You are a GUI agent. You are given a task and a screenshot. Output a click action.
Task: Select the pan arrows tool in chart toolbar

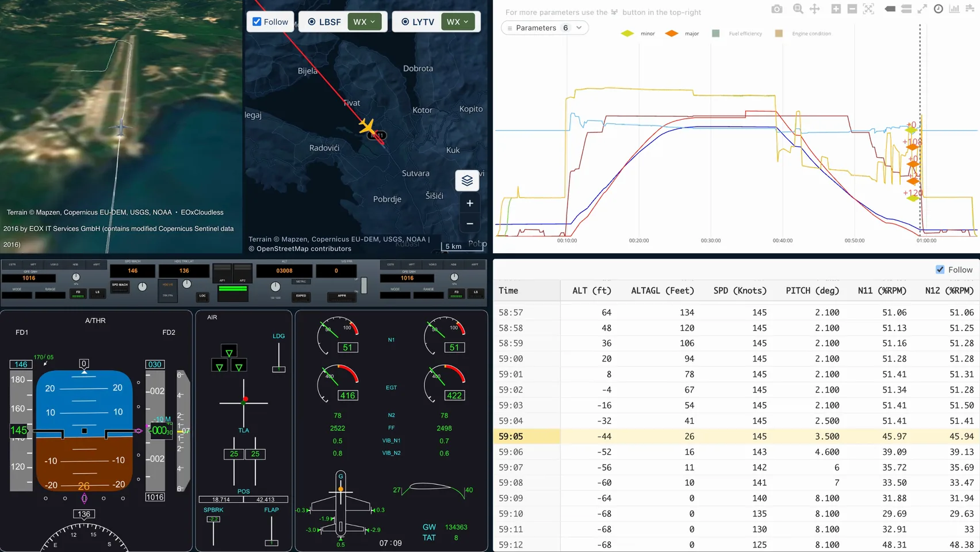(x=814, y=9)
